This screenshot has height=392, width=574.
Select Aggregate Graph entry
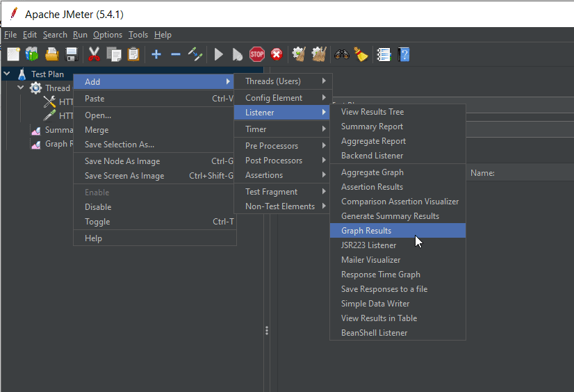click(398, 172)
